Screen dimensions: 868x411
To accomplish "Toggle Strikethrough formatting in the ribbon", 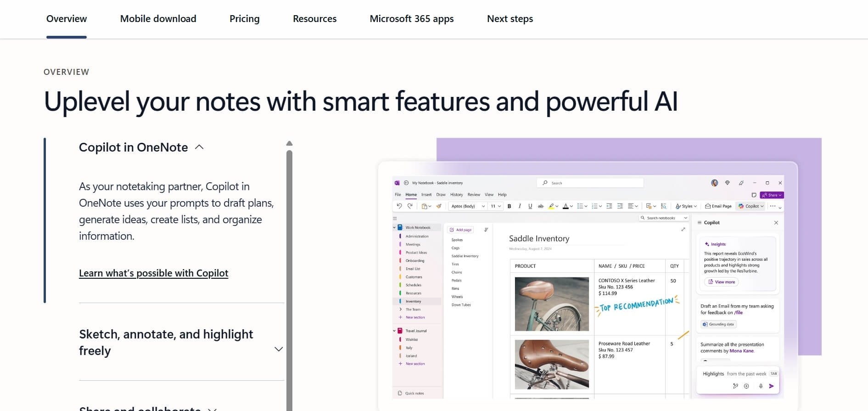I will coord(541,206).
